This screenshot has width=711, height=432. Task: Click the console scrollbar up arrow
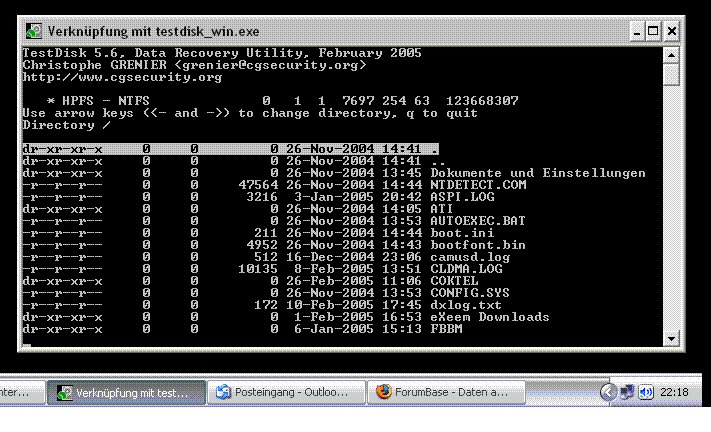(x=671, y=55)
